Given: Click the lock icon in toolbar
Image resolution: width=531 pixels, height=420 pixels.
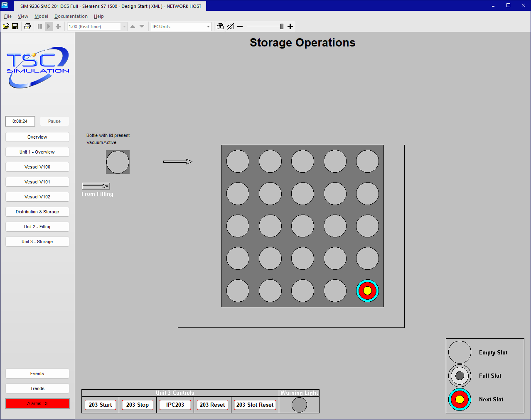Looking at the screenshot, I should [x=220, y=26].
